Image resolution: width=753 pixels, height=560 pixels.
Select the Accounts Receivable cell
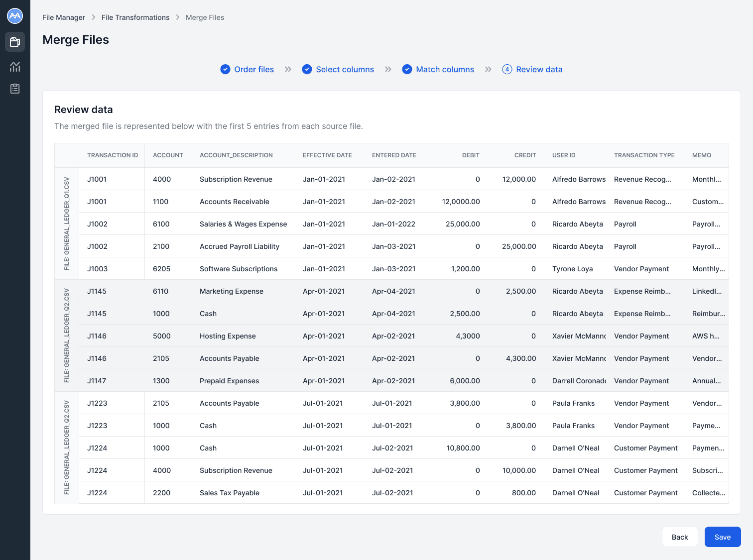tap(234, 202)
